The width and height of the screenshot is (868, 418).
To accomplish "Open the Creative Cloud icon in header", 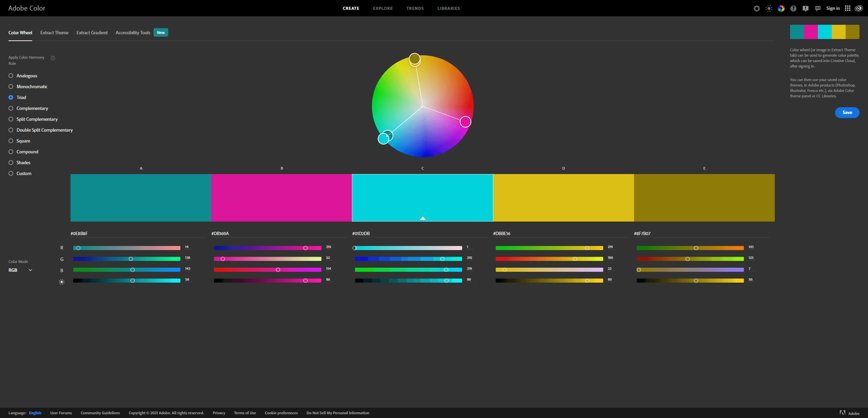I will click(859, 8).
